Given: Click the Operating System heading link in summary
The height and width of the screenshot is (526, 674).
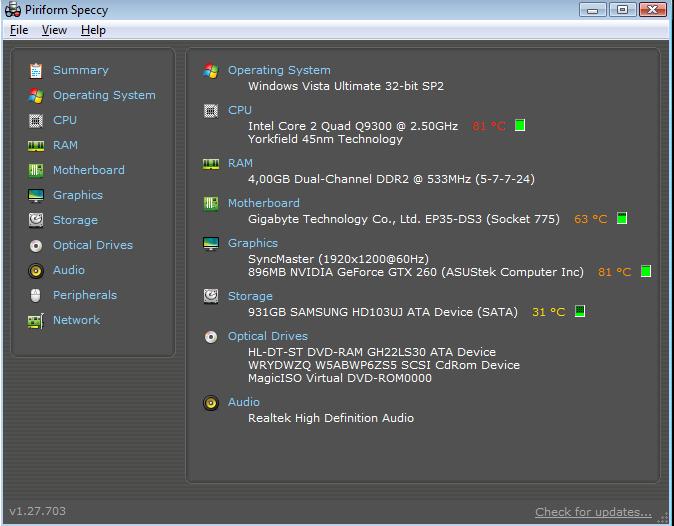Looking at the screenshot, I should tap(279, 70).
